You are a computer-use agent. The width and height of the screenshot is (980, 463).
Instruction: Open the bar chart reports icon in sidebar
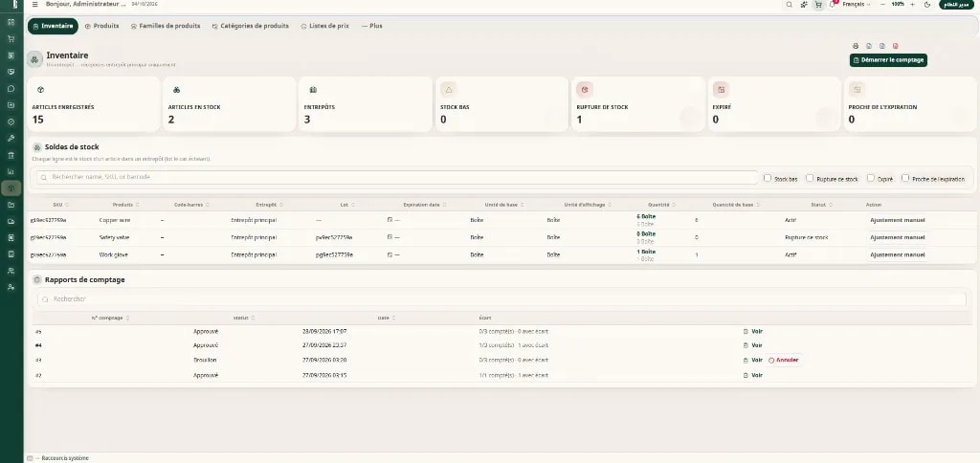11,171
